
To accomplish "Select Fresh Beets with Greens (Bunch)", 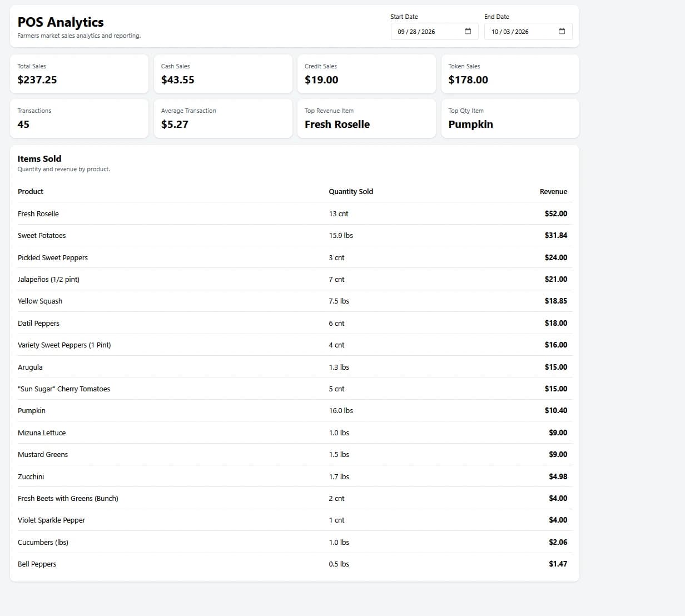I will 68,498.
